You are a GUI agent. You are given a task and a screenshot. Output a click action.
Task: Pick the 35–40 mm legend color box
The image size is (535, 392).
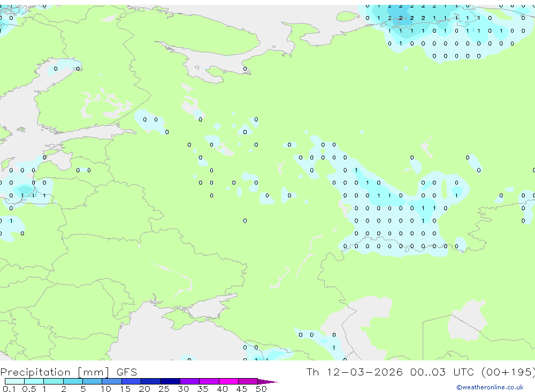click(209, 381)
